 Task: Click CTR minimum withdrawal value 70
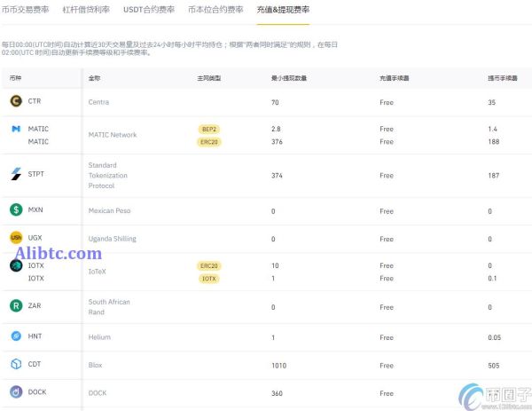pyautogui.click(x=275, y=102)
